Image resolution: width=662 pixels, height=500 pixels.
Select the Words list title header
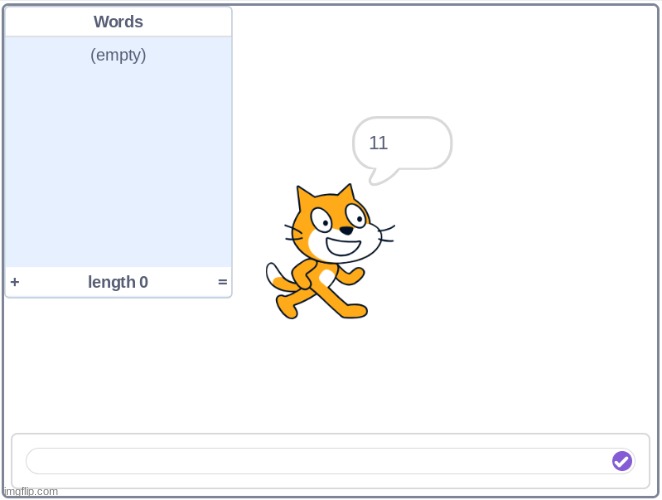[118, 22]
